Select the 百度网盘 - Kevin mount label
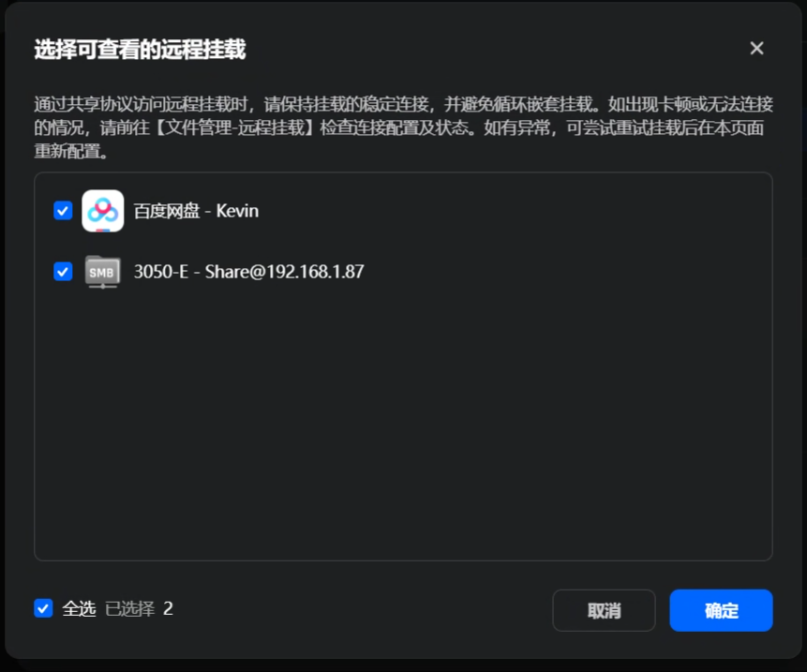Viewport: 807px width, 672px height. coord(196,211)
